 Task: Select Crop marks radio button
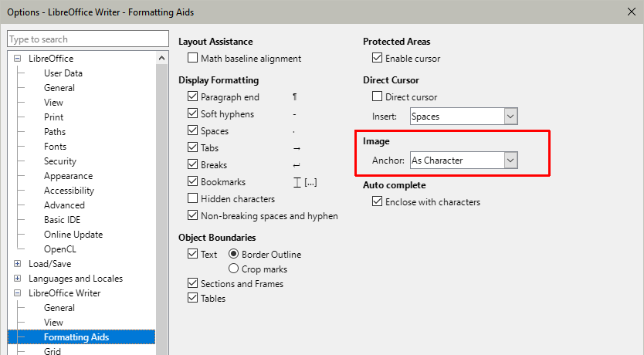pyautogui.click(x=234, y=269)
